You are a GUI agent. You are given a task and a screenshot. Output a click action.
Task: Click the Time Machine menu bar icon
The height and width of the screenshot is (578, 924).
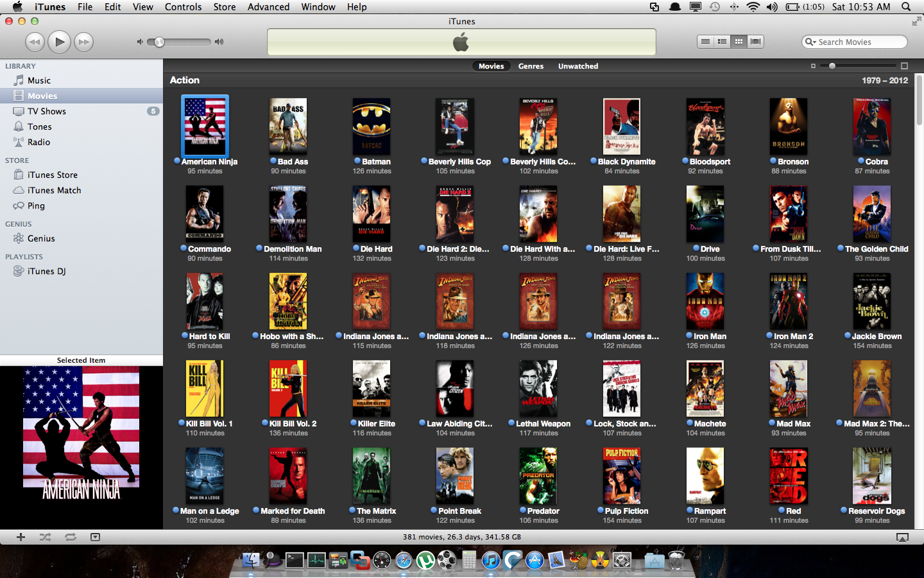[x=715, y=6]
